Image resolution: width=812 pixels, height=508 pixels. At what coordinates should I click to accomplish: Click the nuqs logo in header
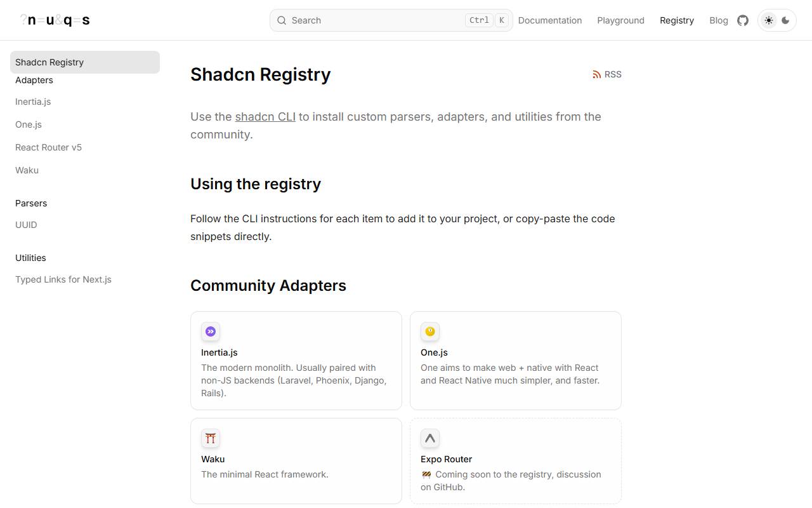tap(55, 20)
